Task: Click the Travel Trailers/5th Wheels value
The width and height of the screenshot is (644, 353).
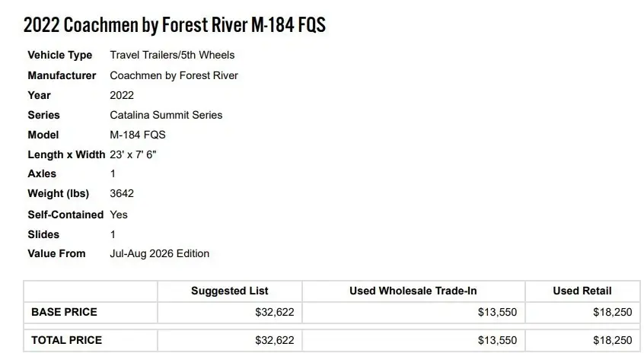Action: point(172,55)
